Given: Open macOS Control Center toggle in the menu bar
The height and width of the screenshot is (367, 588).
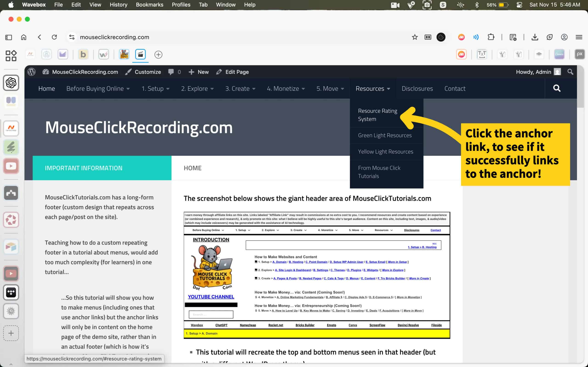Looking at the screenshot, I should (519, 5).
